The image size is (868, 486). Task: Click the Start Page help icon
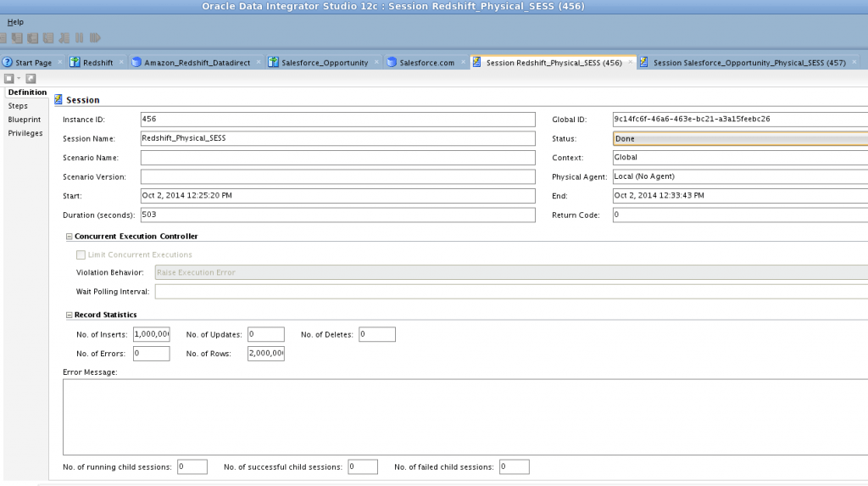[x=8, y=63]
